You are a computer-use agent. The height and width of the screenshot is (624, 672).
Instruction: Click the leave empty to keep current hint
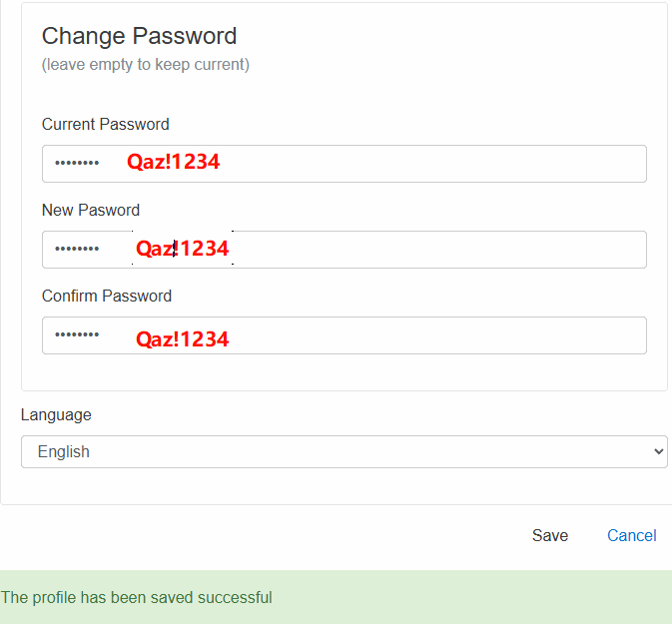146,64
